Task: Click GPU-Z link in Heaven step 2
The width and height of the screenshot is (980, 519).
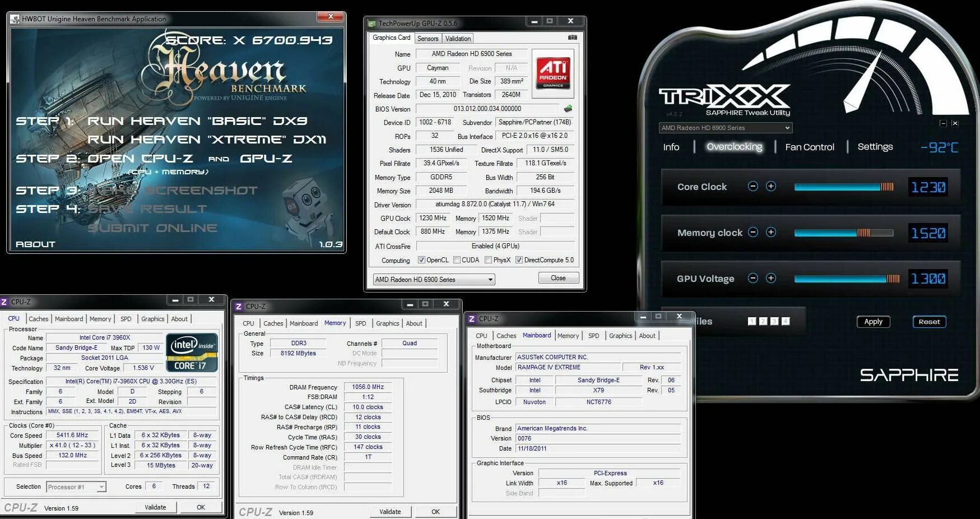Action: point(266,159)
